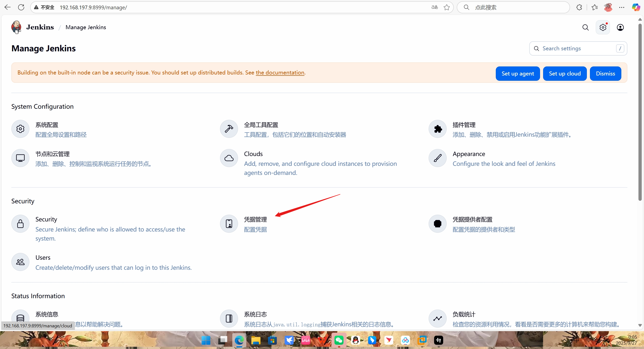Open 插件管理 link
This screenshot has width=644, height=349.
(464, 125)
